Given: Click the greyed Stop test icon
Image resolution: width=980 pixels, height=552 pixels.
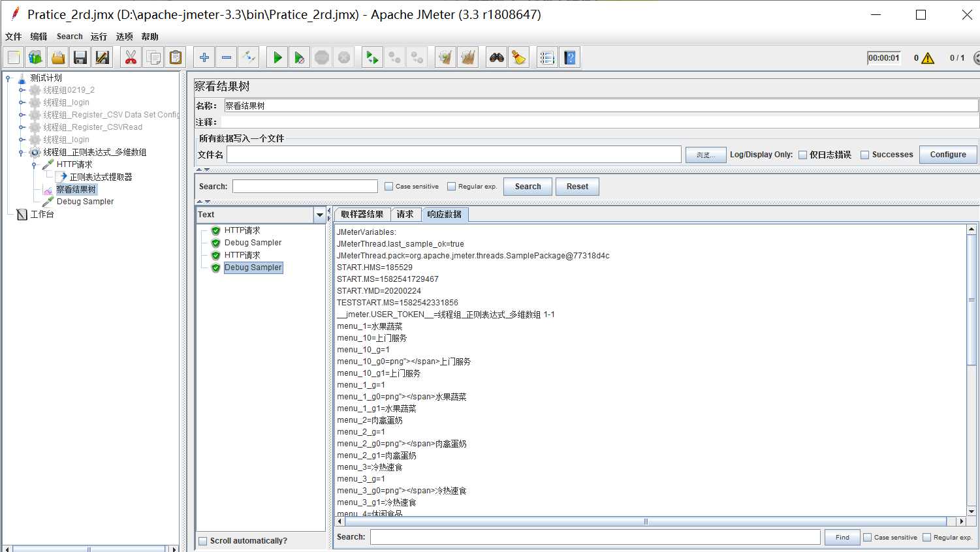Looking at the screenshot, I should tap(322, 57).
